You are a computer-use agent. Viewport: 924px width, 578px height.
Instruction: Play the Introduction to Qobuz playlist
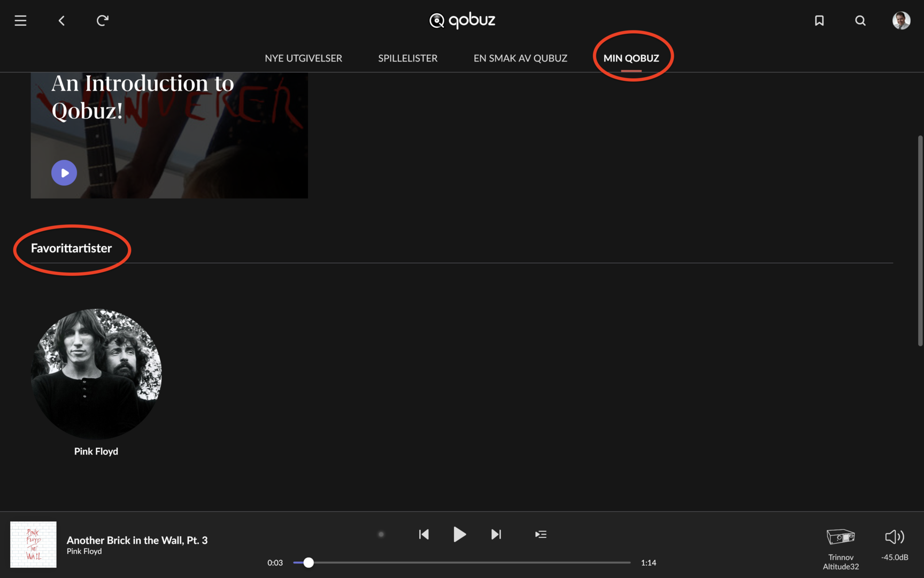point(64,173)
